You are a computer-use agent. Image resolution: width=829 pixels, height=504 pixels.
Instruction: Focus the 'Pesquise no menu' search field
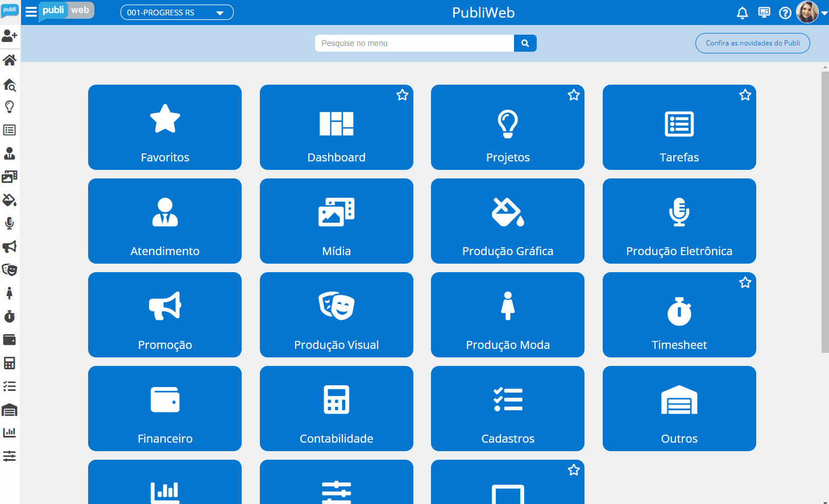point(414,43)
